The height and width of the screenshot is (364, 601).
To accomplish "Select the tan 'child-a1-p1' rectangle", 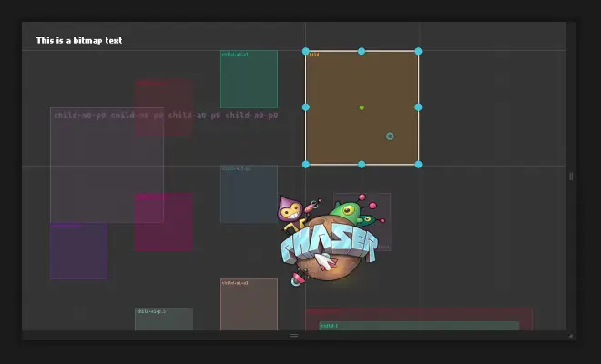I will point(249,304).
